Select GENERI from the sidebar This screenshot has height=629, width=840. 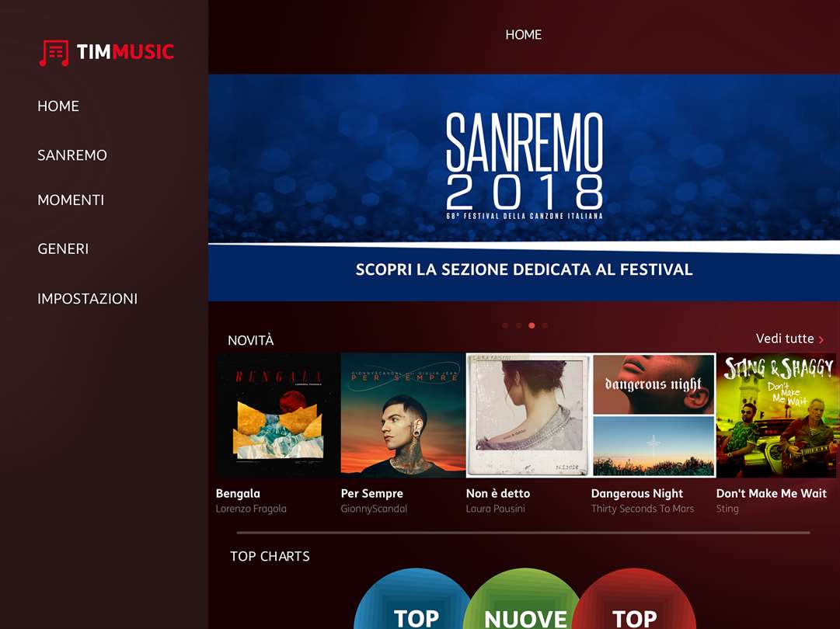click(63, 249)
